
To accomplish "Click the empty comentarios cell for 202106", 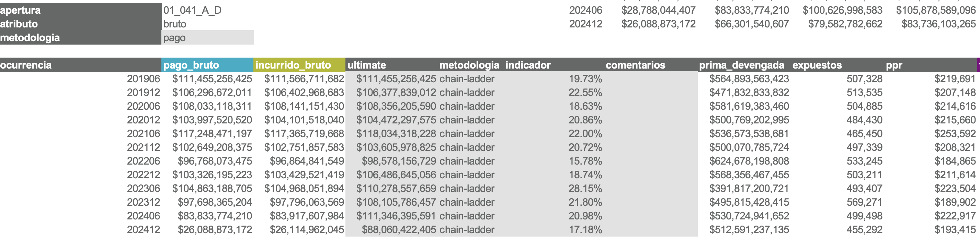I will coord(651,134).
